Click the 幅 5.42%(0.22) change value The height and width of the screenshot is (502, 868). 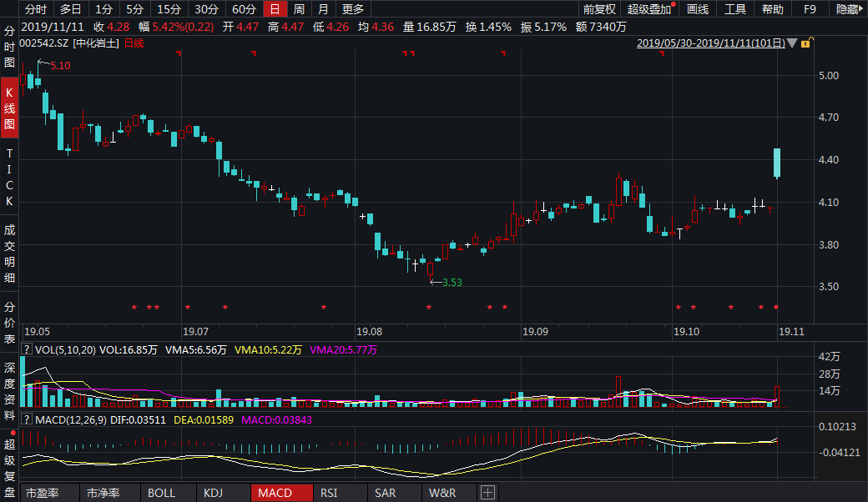pyautogui.click(x=176, y=27)
